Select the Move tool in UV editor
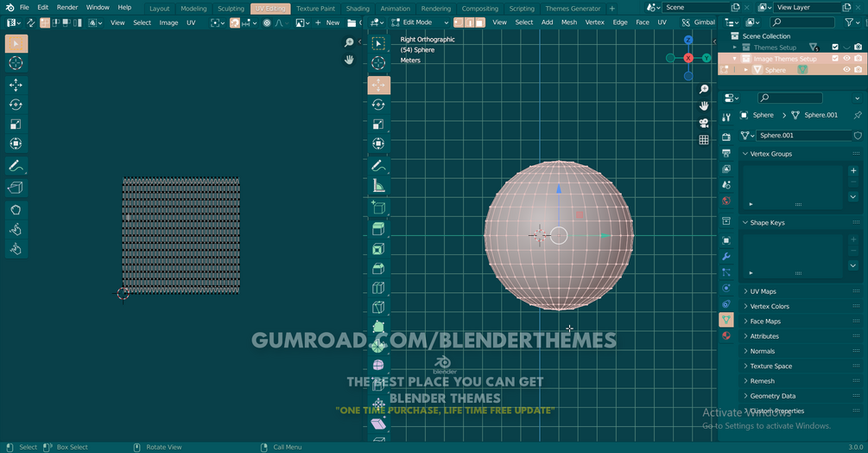 click(16, 85)
